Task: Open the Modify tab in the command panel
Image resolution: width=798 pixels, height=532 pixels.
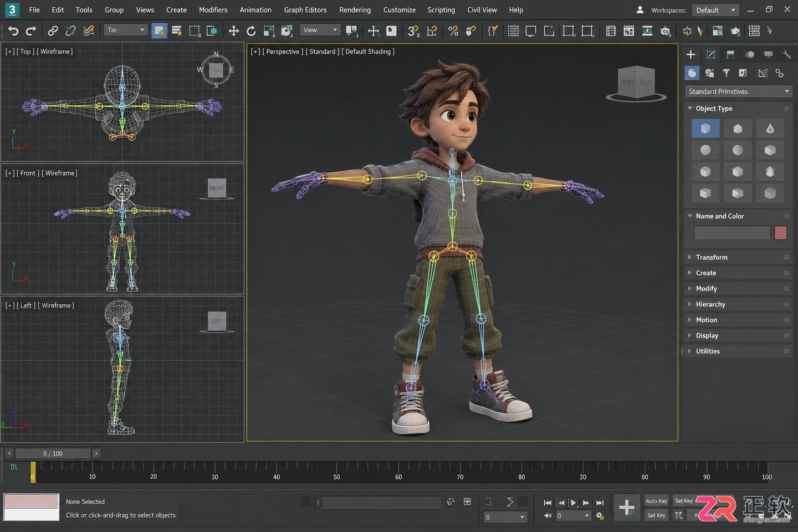Action: pos(711,54)
